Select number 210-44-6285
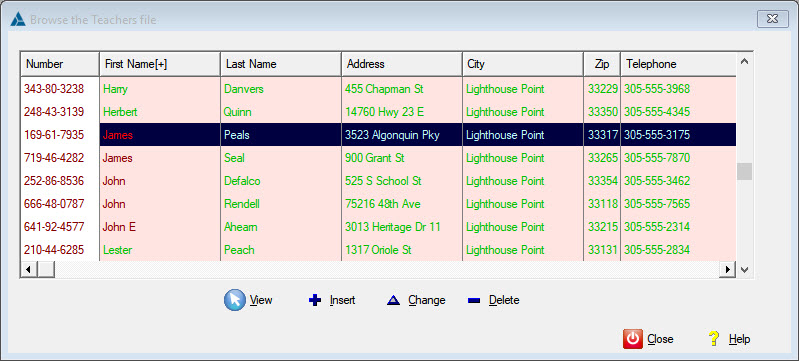This screenshot has width=799, height=361. [54, 249]
